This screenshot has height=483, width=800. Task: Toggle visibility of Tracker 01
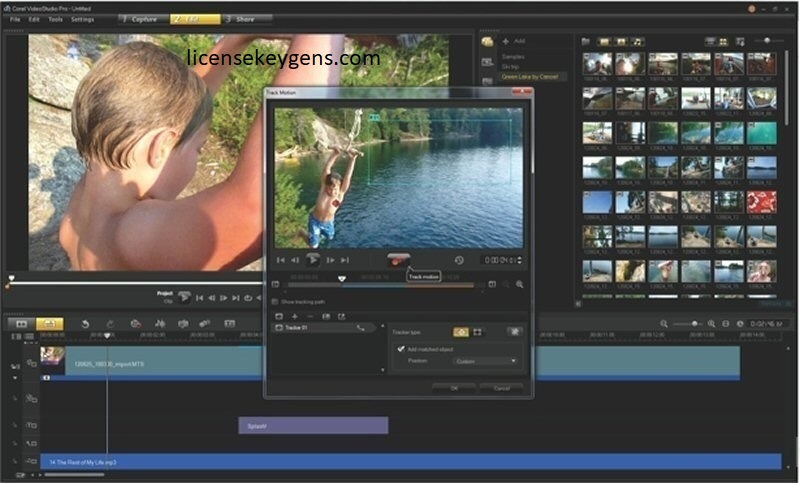pos(279,327)
